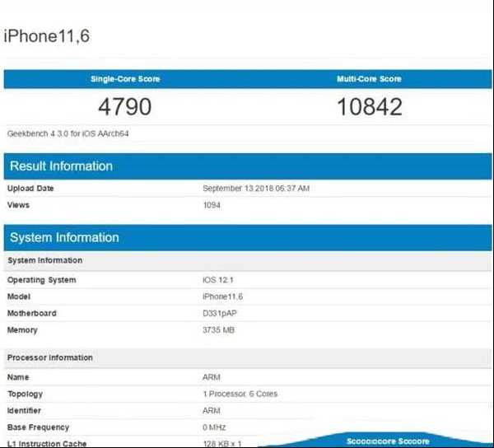Click the Operating System label
The height and width of the screenshot is (448, 494).
pyautogui.click(x=41, y=280)
